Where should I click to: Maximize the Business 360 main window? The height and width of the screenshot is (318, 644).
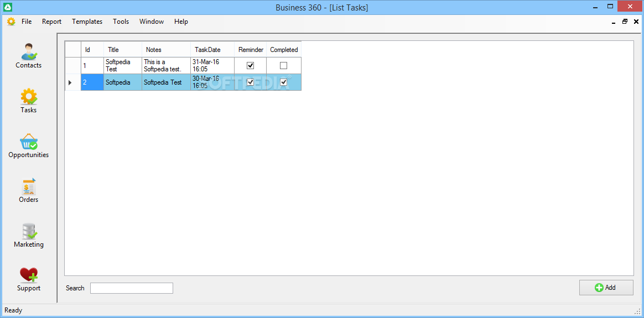pyautogui.click(x=610, y=6)
